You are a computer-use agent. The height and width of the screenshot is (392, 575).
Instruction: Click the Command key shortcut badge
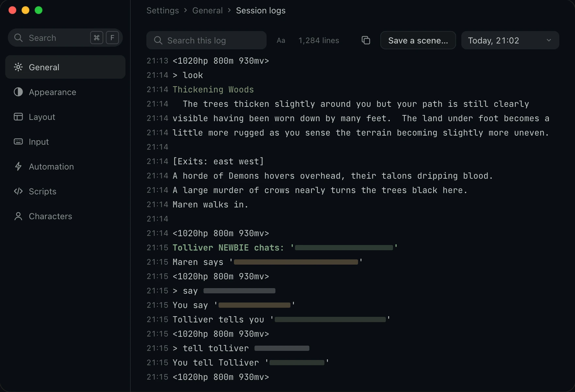click(x=97, y=38)
